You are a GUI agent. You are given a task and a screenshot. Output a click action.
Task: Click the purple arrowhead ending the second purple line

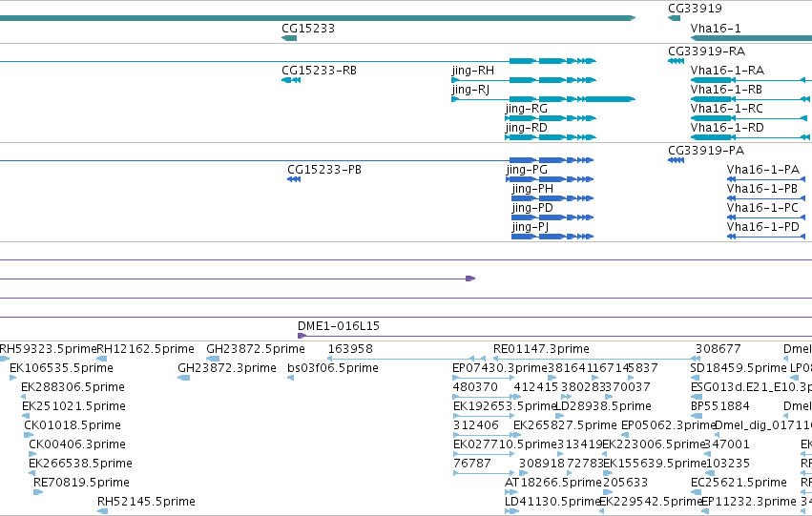470,279
